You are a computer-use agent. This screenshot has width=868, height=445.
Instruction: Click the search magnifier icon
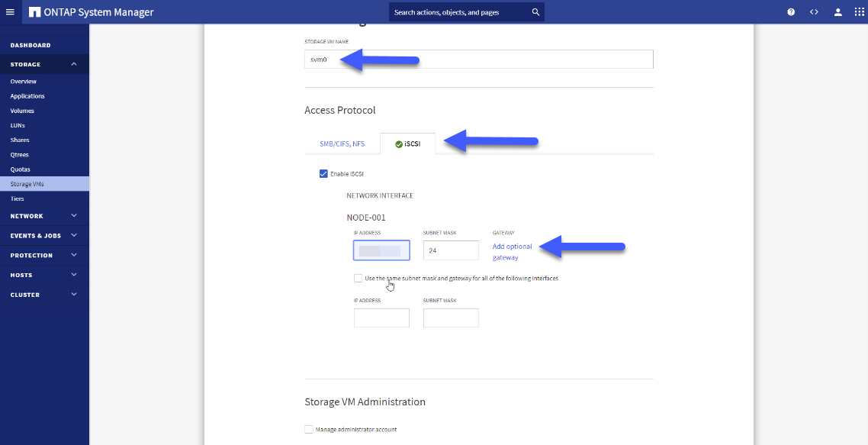click(x=535, y=12)
